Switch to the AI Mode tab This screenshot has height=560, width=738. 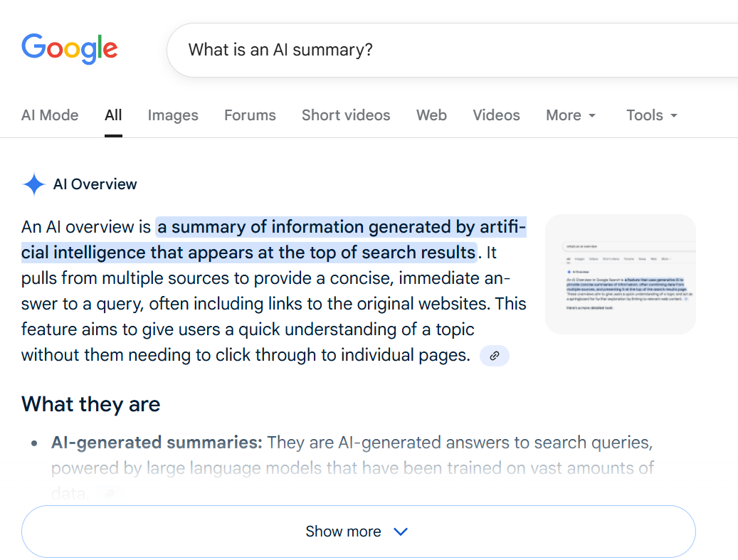coord(50,115)
